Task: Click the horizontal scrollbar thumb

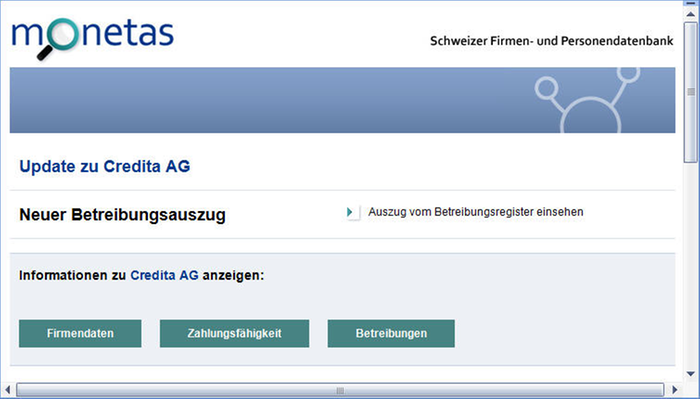Action: [x=340, y=390]
